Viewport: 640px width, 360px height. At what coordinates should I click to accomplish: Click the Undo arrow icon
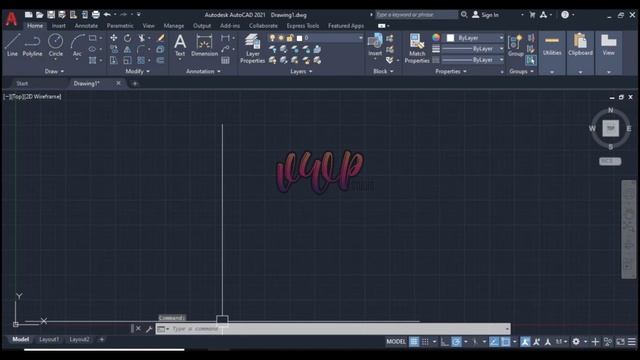click(x=107, y=15)
